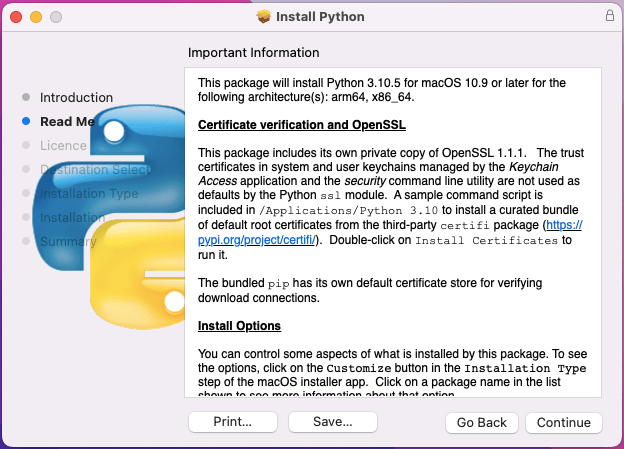Click the Certificate verification and OpenSSL heading
The height and width of the screenshot is (449, 624).
pyautogui.click(x=302, y=125)
